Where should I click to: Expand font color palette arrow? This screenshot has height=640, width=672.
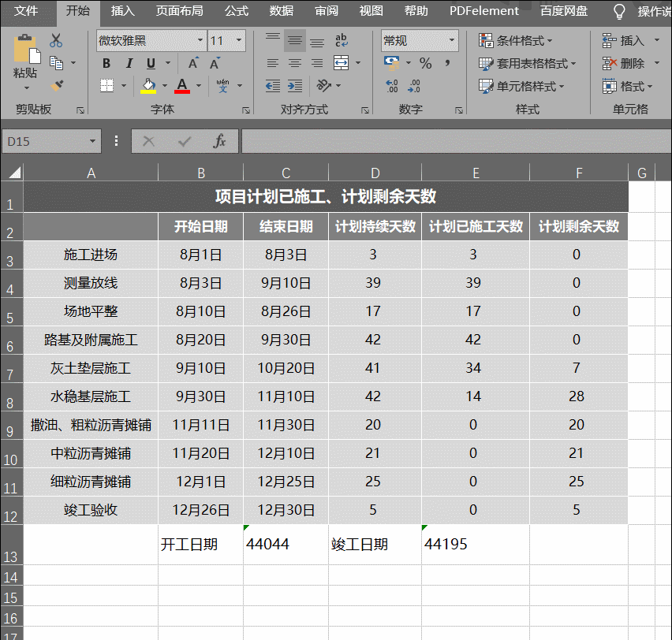pos(199,86)
